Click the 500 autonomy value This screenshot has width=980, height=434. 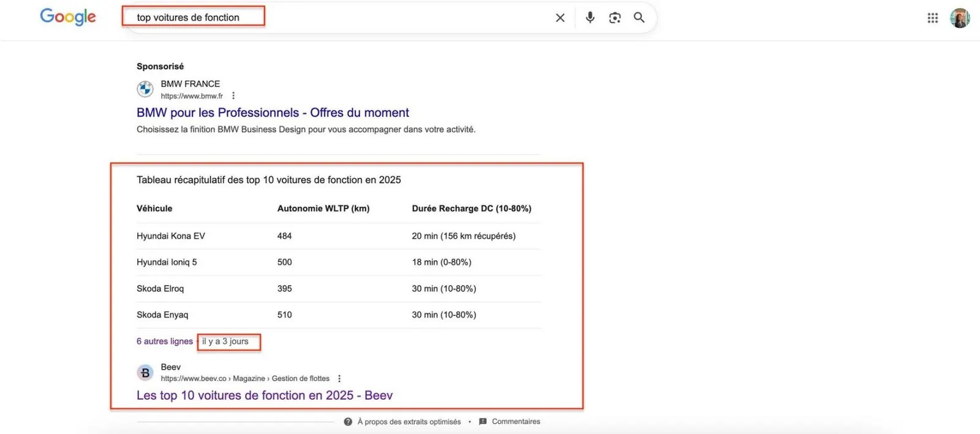(x=285, y=263)
